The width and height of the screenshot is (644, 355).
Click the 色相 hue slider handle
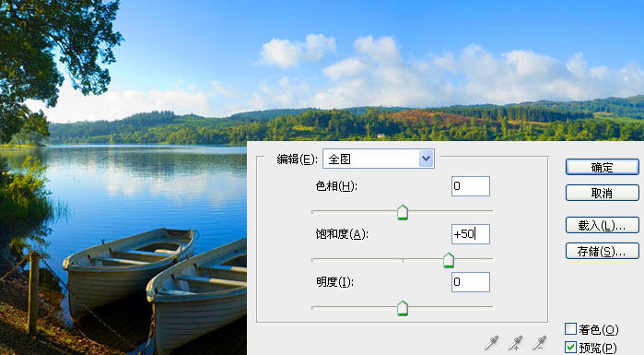403,212
